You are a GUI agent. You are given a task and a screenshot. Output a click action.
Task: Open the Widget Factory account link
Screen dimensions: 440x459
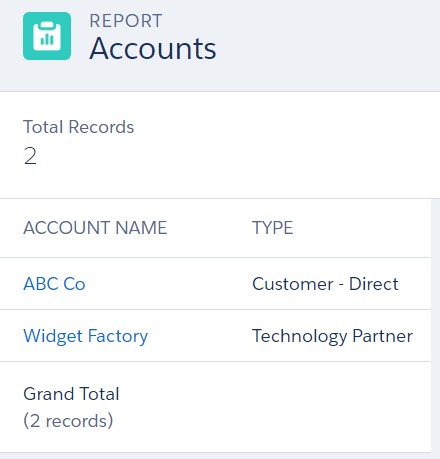pyautogui.click(x=86, y=336)
